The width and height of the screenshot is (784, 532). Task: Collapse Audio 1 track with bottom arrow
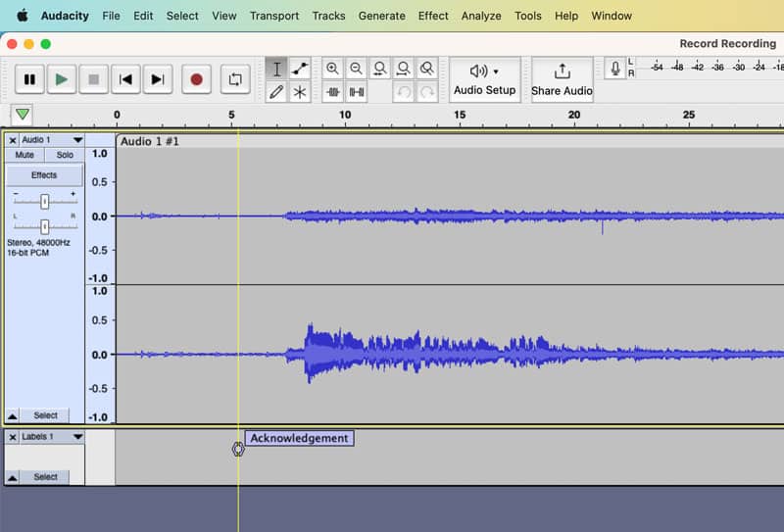13,415
